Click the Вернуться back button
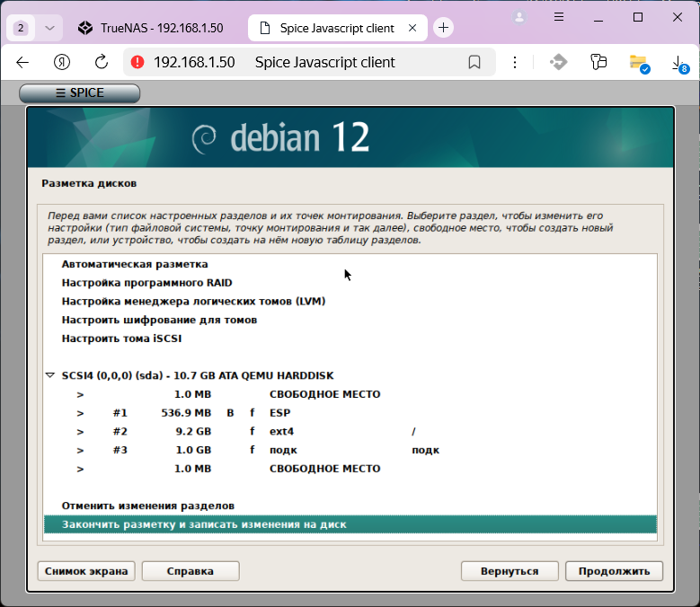Screen dimensions: 700x607 click(x=509, y=571)
